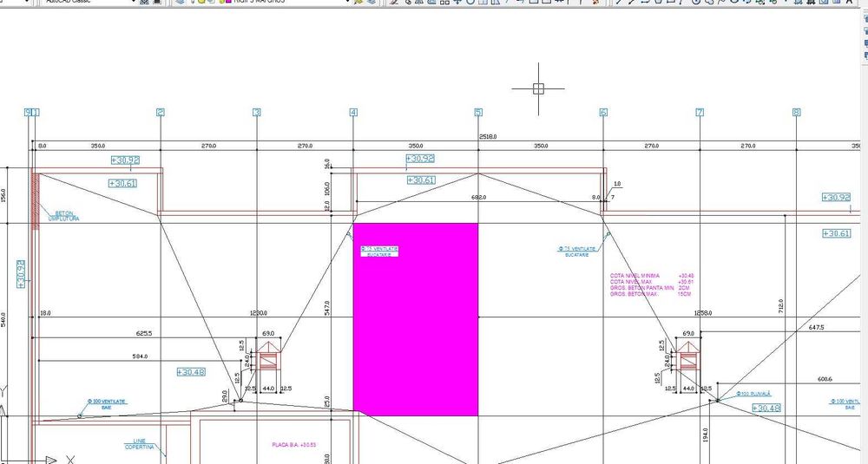Click the PLACA B.A. +30.53 note
Viewport: 868px width, 464px height.
(x=294, y=445)
